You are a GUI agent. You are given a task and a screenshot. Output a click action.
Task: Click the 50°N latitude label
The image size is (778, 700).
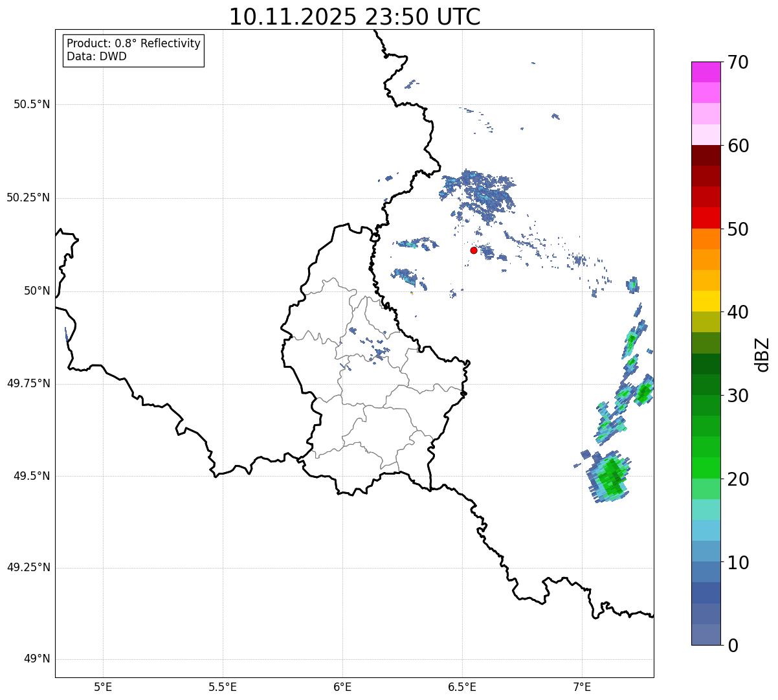tap(37, 291)
